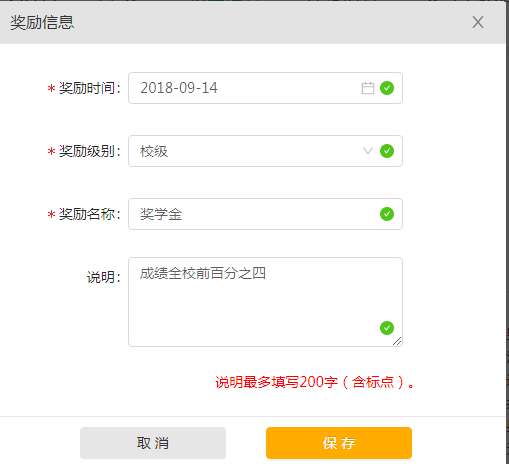Click the green checkmark beside the date

pos(387,88)
